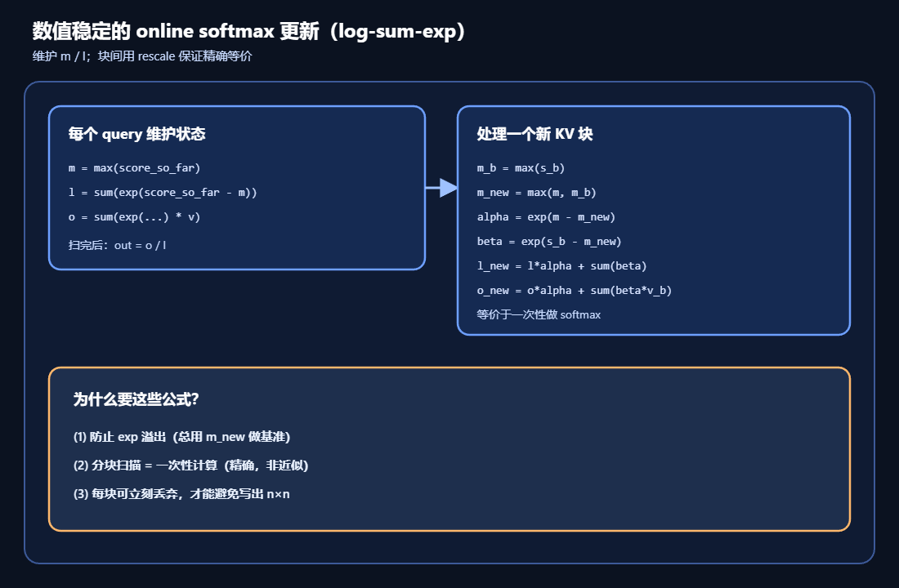Click line 'alpha = exp(m - m_new)'

tap(546, 217)
